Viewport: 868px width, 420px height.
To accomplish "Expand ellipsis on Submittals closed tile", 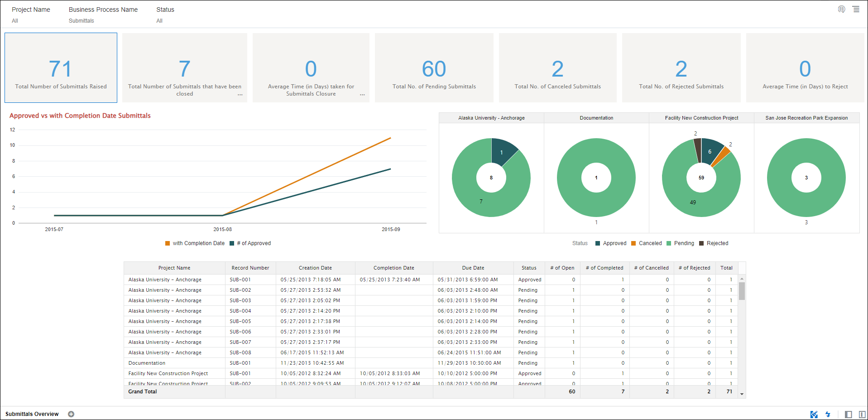I will [240, 95].
